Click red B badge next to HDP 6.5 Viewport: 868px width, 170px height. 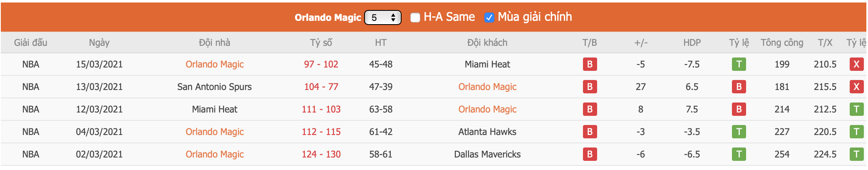[x=739, y=87]
